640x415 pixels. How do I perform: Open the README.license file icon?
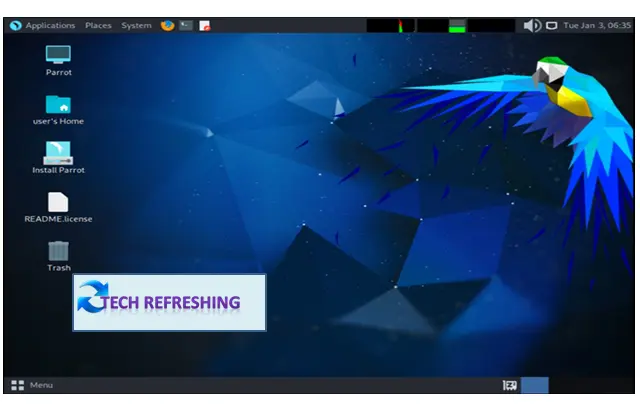(x=58, y=202)
